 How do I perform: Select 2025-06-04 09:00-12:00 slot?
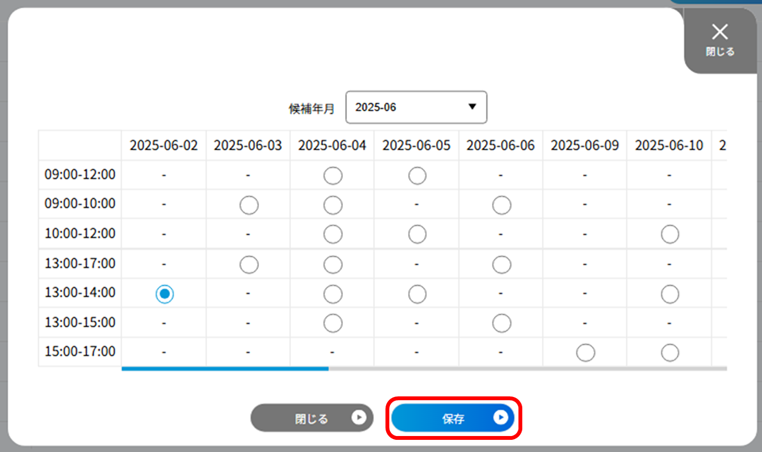(x=333, y=175)
